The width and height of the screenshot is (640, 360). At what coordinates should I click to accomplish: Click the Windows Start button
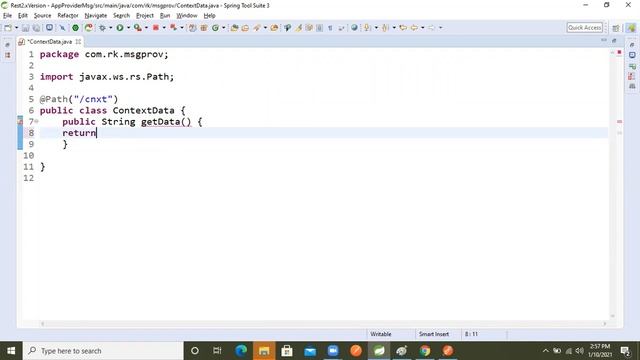coord(11,351)
